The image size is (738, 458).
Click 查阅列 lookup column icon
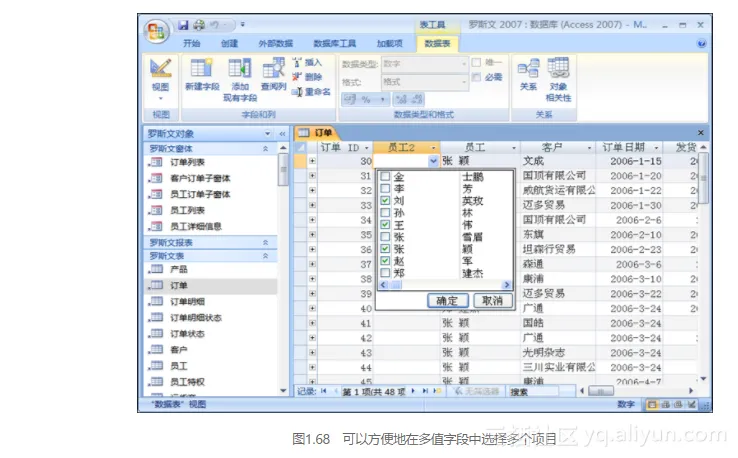273,75
